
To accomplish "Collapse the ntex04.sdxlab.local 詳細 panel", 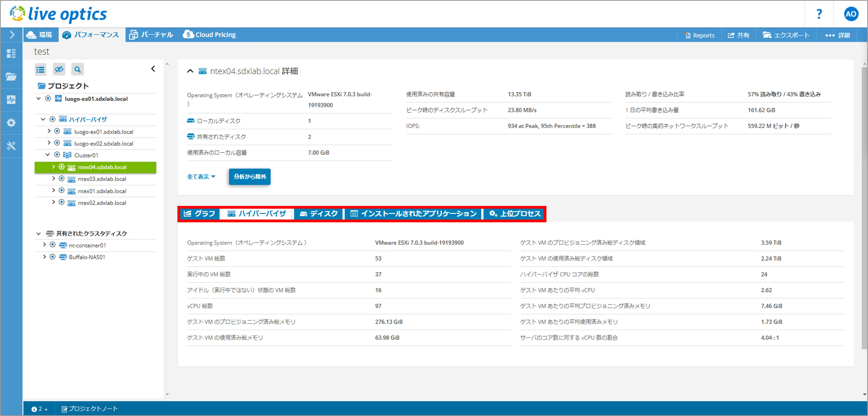I will 190,71.
